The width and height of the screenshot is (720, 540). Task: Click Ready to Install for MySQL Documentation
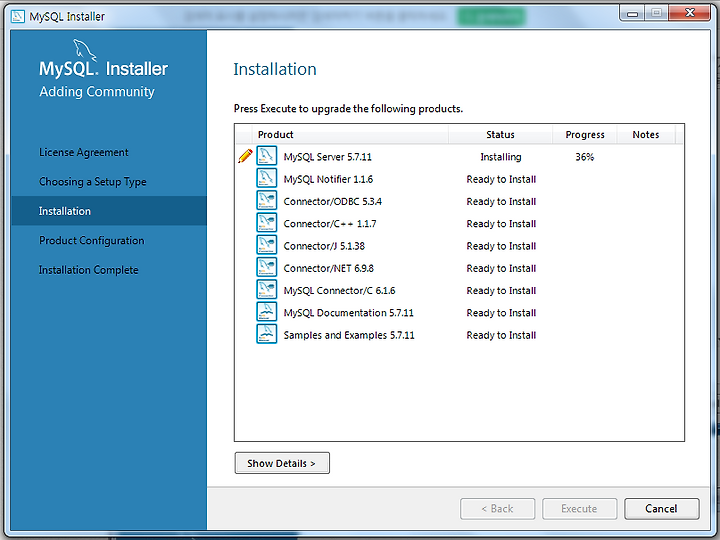point(501,313)
